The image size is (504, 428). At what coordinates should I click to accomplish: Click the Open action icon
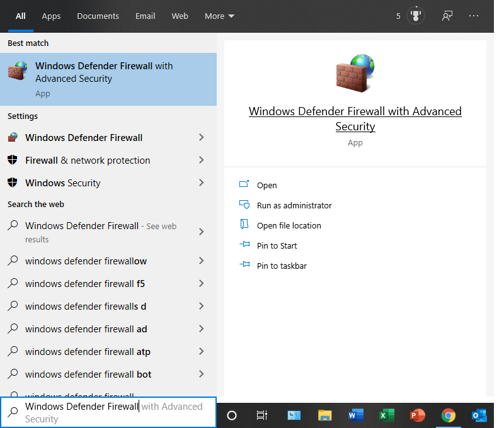coord(244,184)
